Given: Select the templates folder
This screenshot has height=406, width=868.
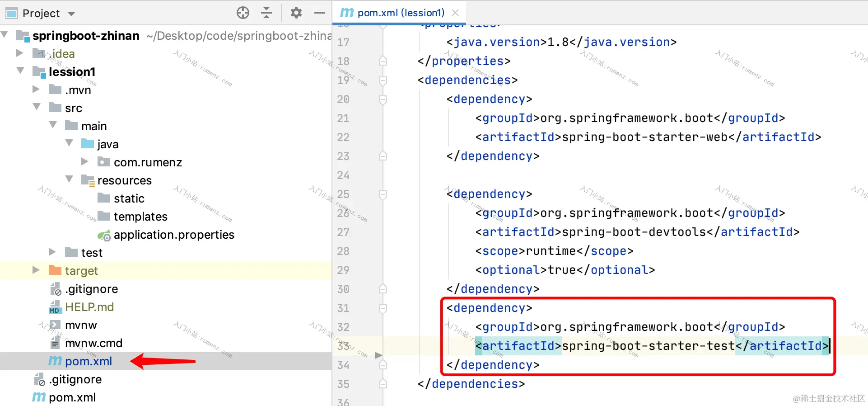Looking at the screenshot, I should [x=140, y=217].
